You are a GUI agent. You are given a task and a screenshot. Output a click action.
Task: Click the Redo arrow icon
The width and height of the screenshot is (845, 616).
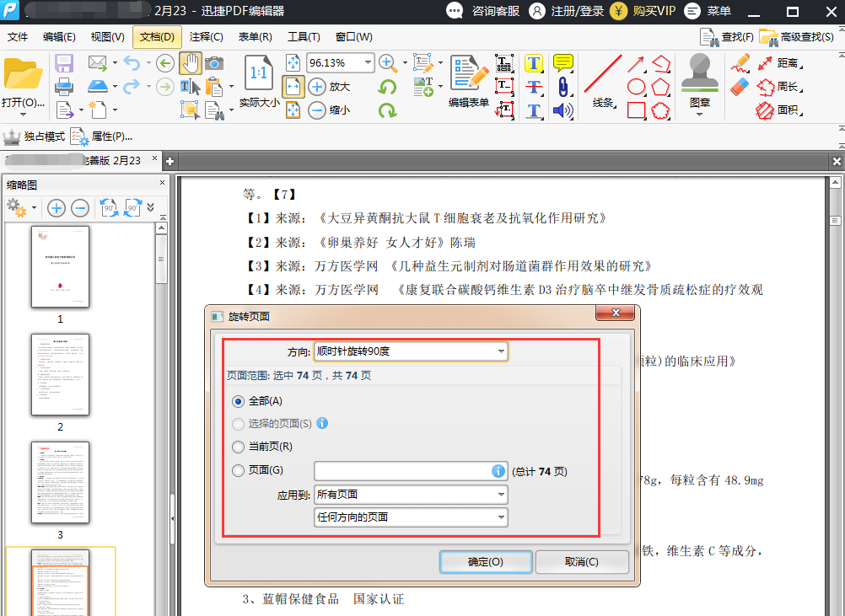132,86
